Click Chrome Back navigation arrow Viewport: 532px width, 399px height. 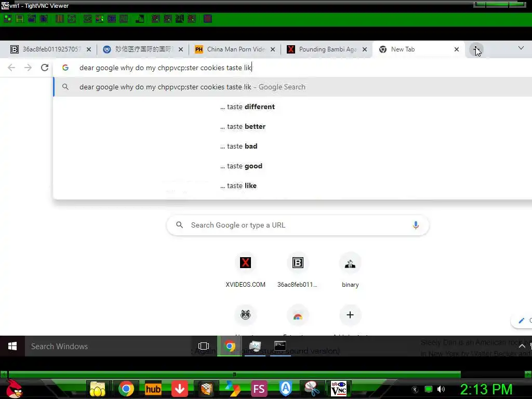point(11,68)
